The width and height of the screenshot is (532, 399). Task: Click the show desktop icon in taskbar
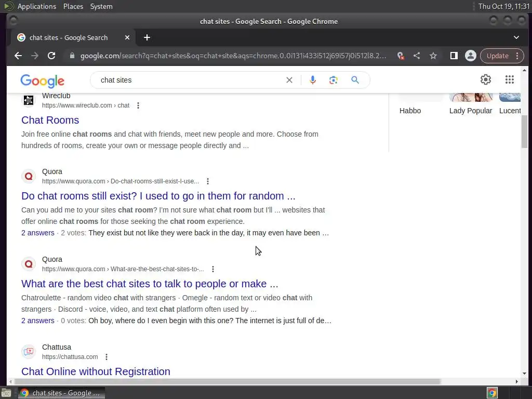(6, 393)
